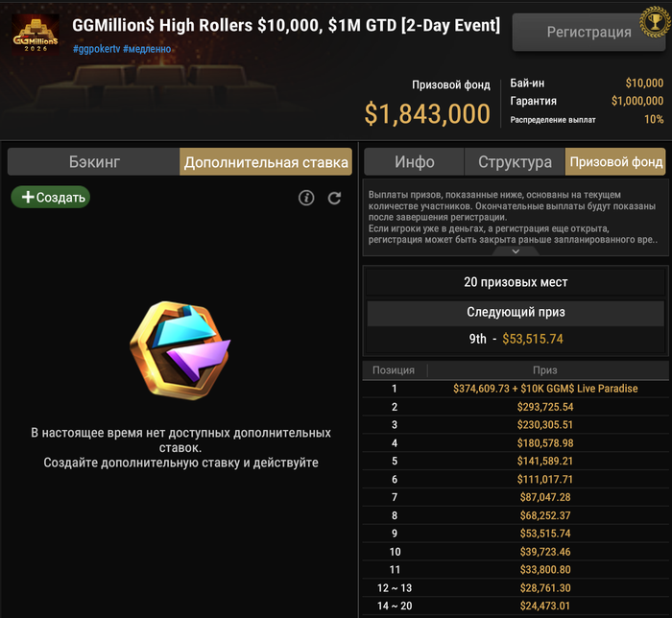Select the $39,723.46 prize row
This screenshot has width=672, height=618.
[516, 552]
